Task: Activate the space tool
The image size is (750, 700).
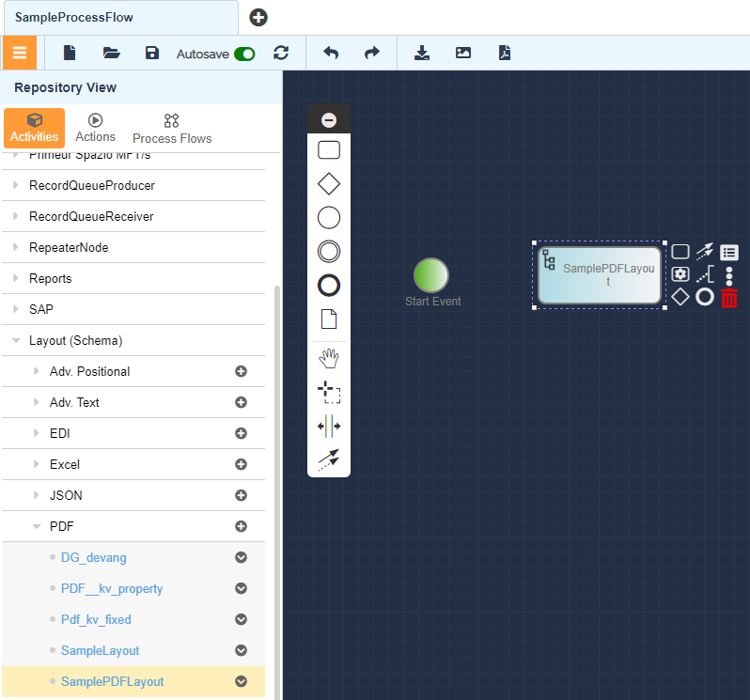Action: point(329,426)
